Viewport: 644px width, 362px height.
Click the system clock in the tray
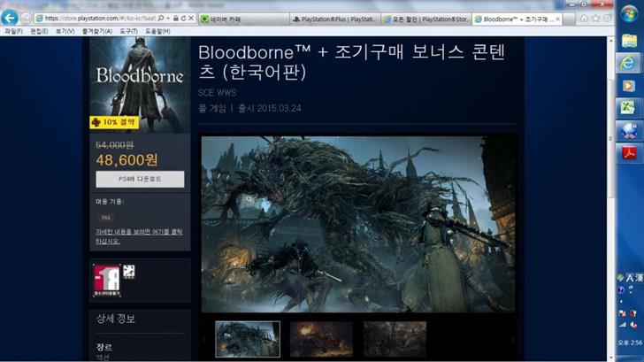[x=628, y=343]
